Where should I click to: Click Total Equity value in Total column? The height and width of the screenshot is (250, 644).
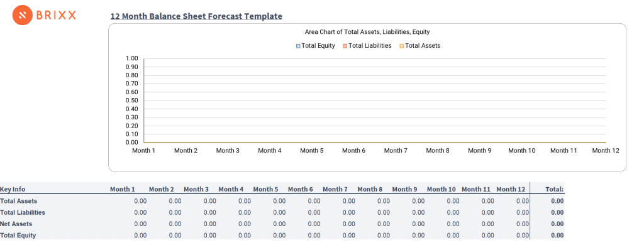point(557,236)
